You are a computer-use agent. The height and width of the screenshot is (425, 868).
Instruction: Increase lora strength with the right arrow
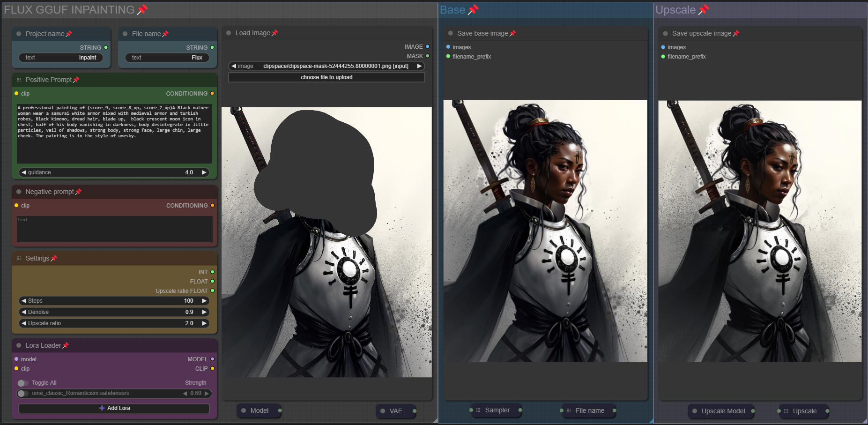207,394
